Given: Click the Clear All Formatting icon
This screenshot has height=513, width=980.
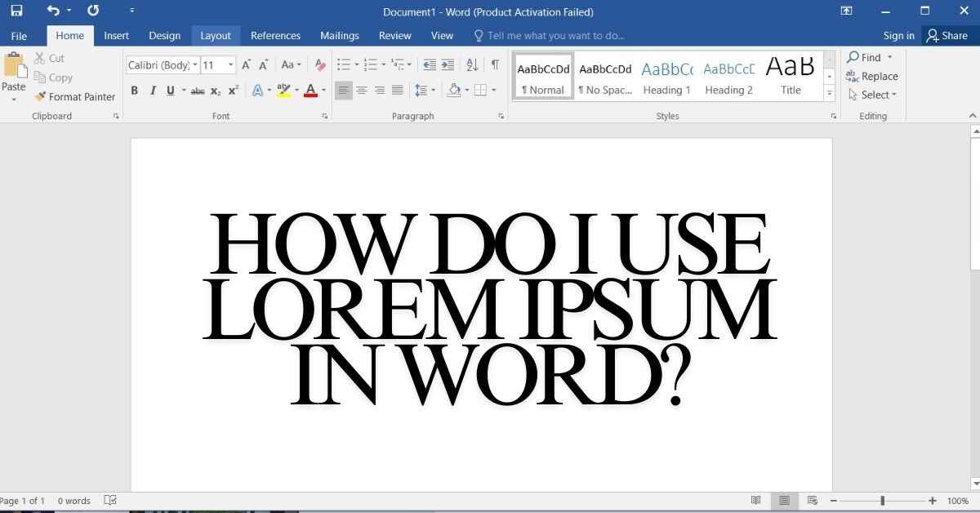Looking at the screenshot, I should 320,65.
